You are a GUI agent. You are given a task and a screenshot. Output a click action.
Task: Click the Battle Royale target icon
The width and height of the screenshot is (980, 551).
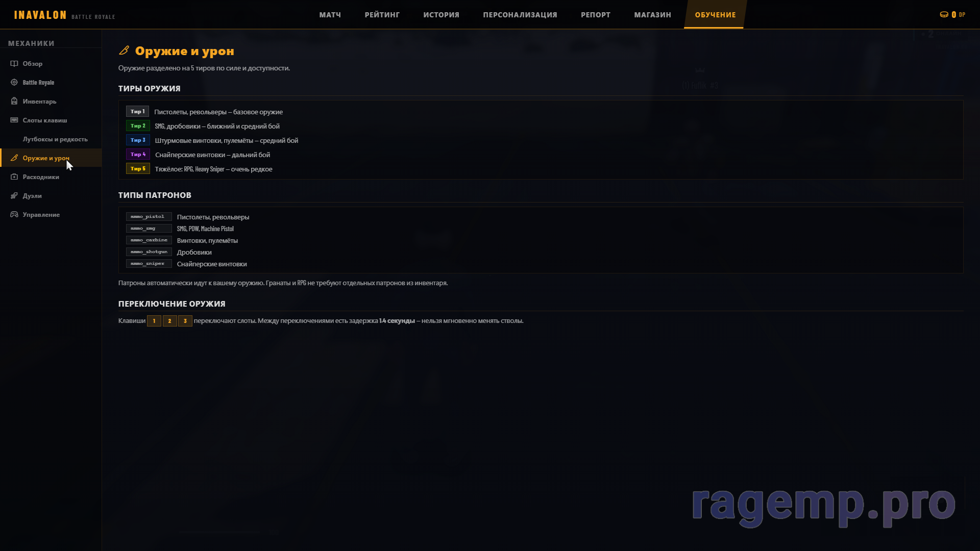coord(14,83)
